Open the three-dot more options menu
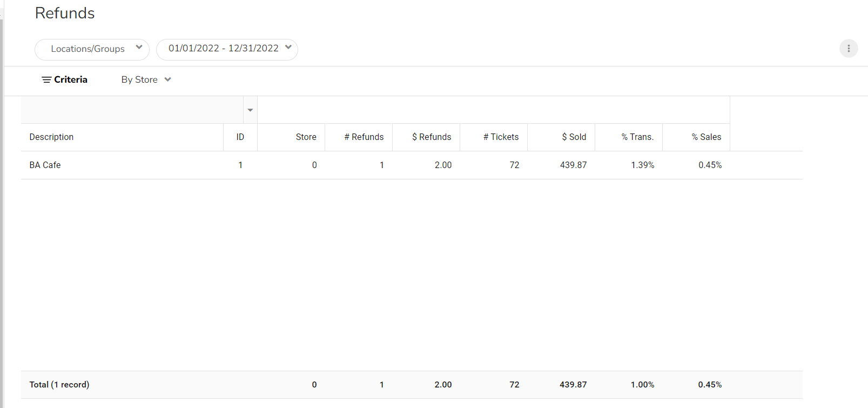Viewport: 868px width, 408px height. coord(849,49)
